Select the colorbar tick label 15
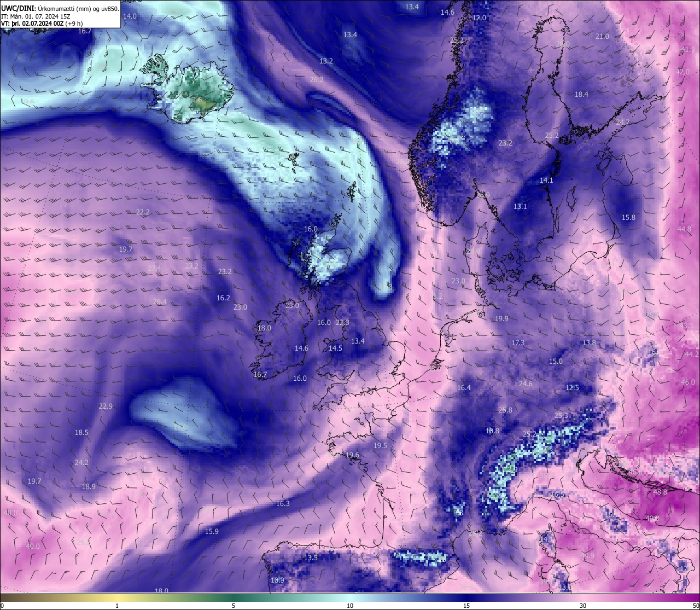Screen dimensions: 700x610 click(466, 606)
